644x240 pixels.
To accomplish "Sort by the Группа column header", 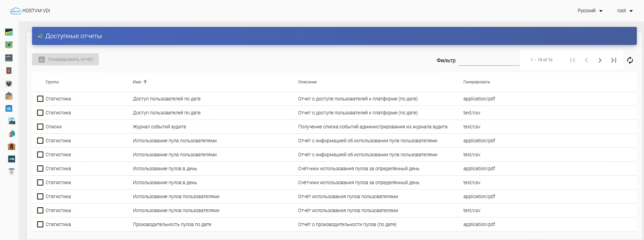I will click(52, 82).
